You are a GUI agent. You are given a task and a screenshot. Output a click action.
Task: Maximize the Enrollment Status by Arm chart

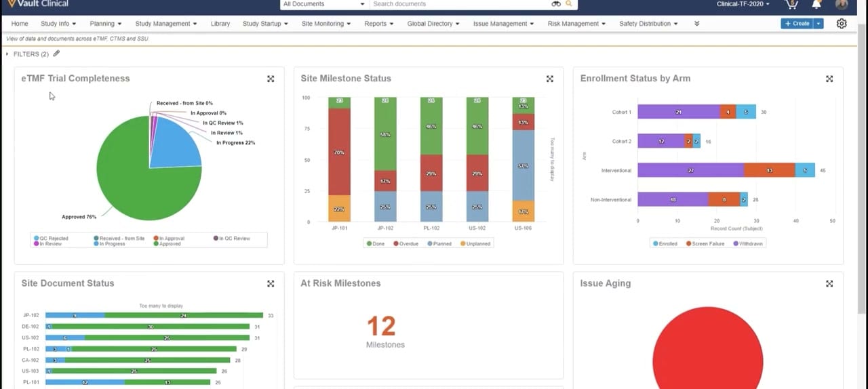click(x=829, y=79)
